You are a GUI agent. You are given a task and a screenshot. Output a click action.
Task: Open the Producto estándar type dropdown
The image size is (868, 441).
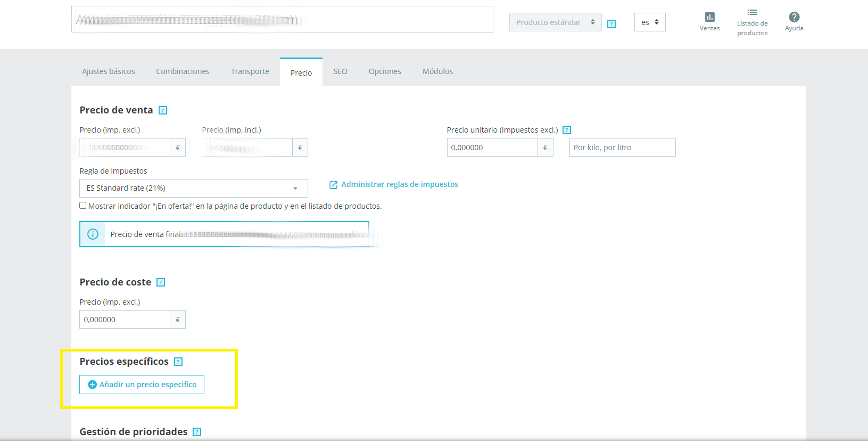(555, 22)
